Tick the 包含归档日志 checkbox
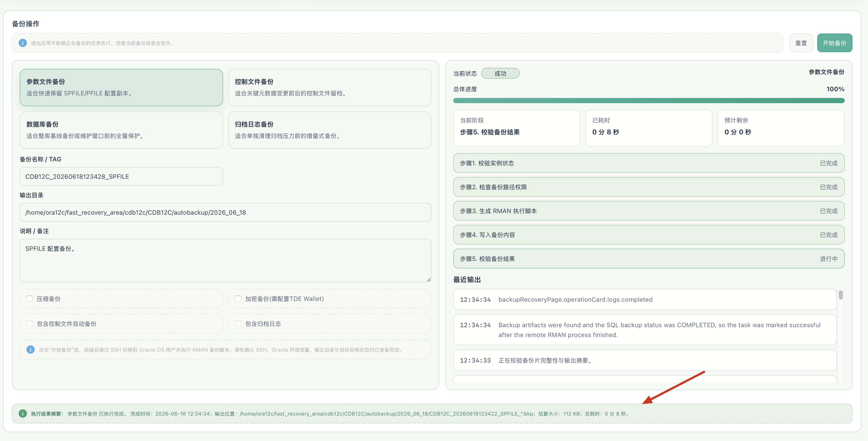 (x=238, y=324)
